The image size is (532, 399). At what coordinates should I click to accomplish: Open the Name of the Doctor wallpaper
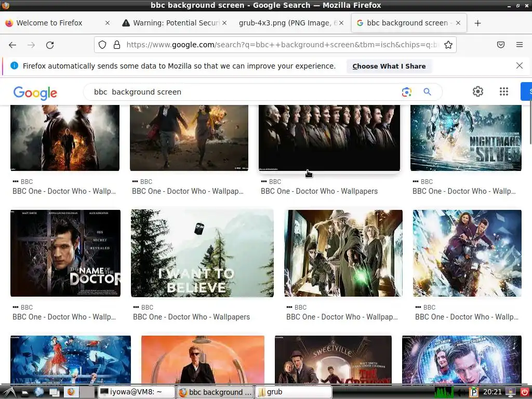pos(65,253)
